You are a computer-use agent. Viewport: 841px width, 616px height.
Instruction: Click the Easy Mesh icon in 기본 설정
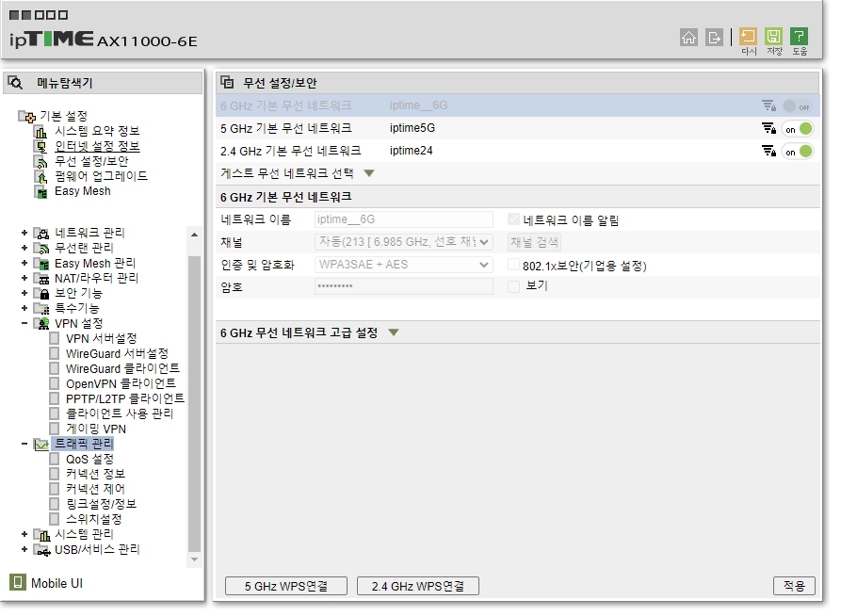40,191
